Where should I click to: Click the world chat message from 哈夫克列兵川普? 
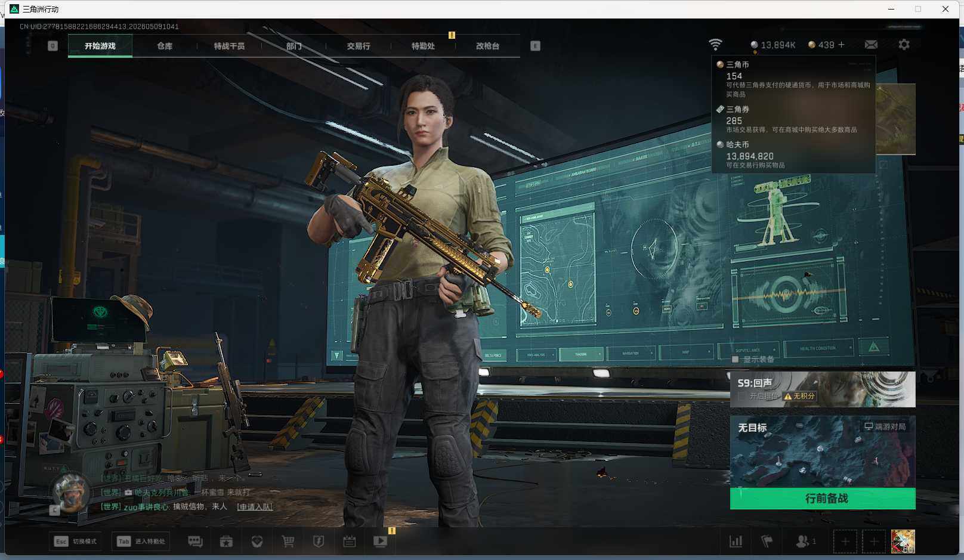(x=175, y=493)
